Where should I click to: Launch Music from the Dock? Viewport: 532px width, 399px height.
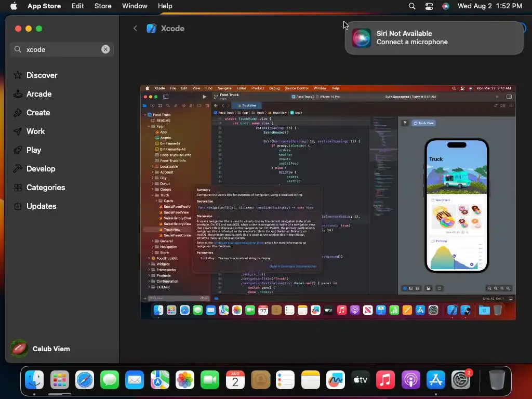[385, 380]
